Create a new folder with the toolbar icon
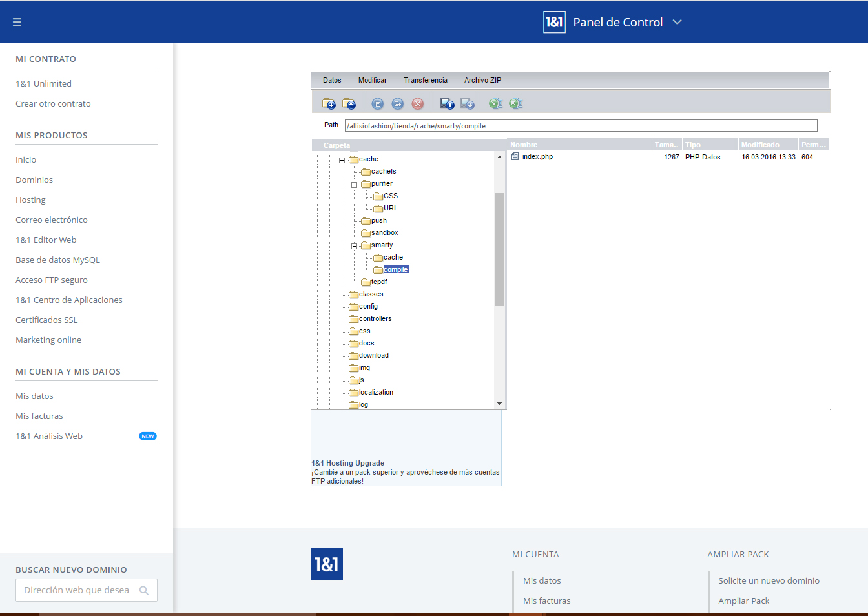The width and height of the screenshot is (868, 616). [x=329, y=103]
